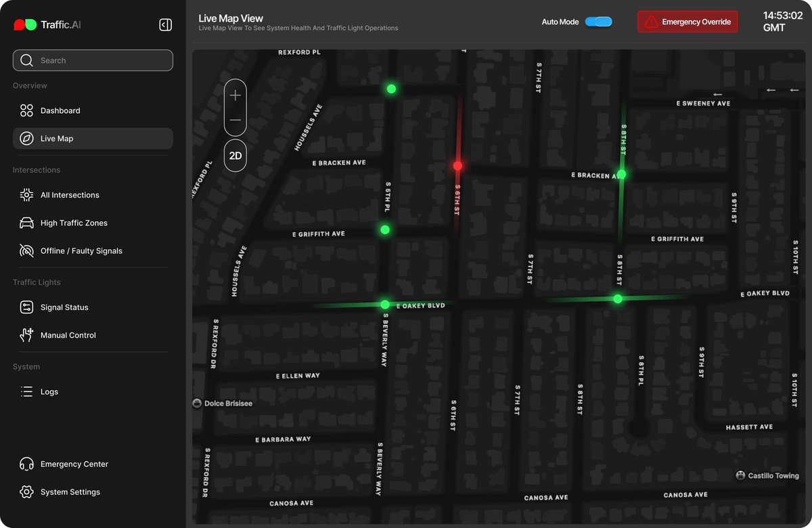Click the Dolce Brisisee map label
This screenshot has width=812, height=528.
click(228, 403)
